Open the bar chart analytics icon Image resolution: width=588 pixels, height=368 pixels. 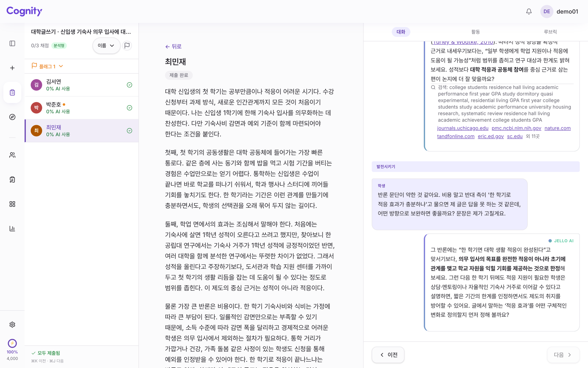click(12, 229)
